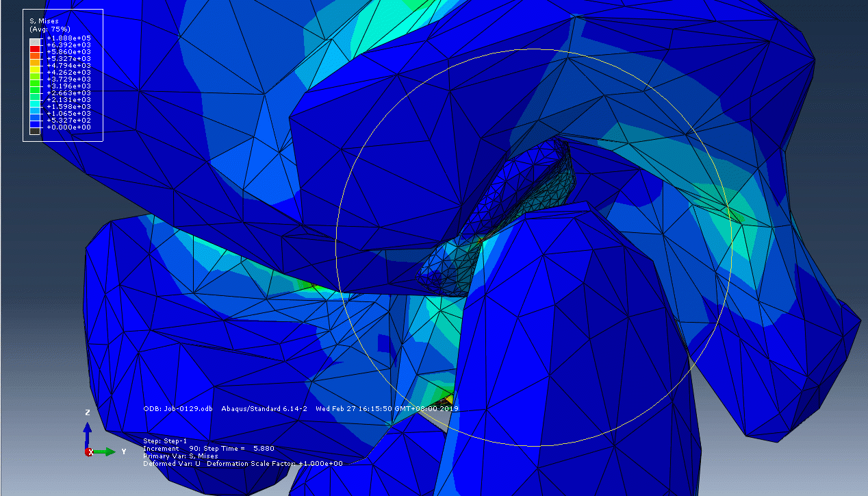Click the red X origin of the triad
This screenshot has width=868, height=496.
pyautogui.click(x=89, y=452)
